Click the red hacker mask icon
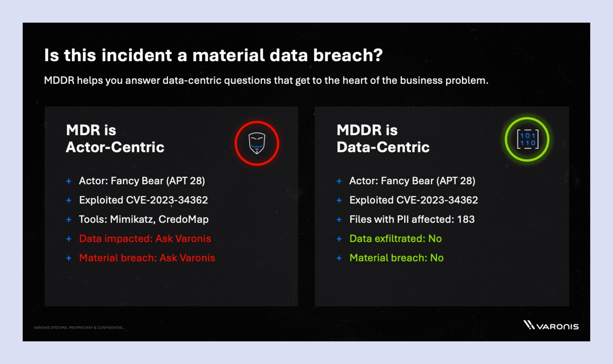Image resolution: width=613 pixels, height=364 pixels. (x=257, y=143)
